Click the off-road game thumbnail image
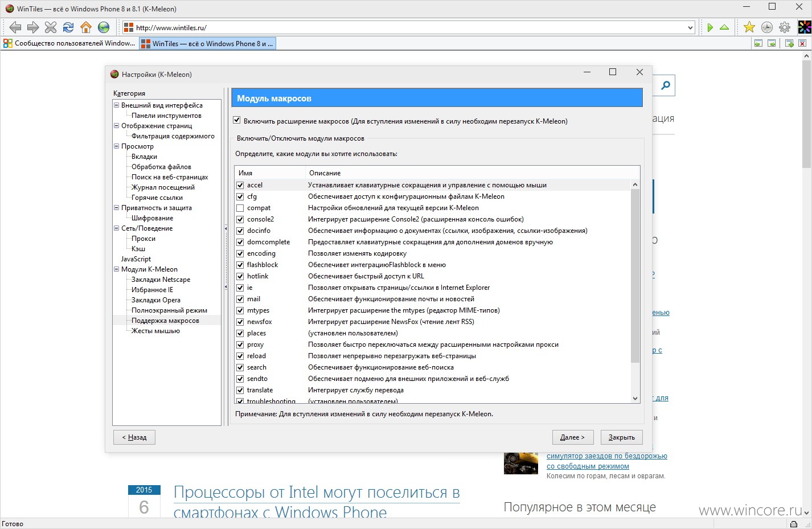This screenshot has height=529, width=812. coord(521,463)
